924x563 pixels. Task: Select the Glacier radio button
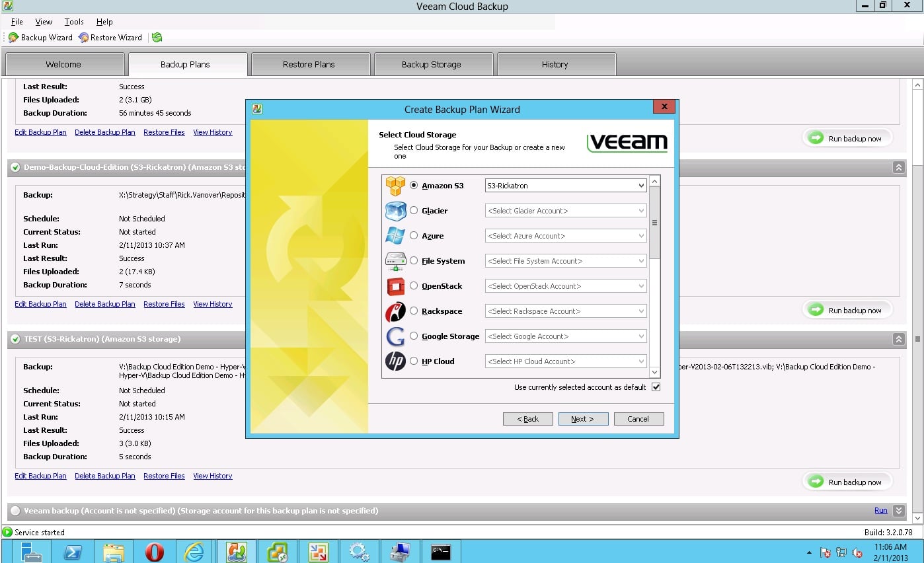tap(414, 211)
